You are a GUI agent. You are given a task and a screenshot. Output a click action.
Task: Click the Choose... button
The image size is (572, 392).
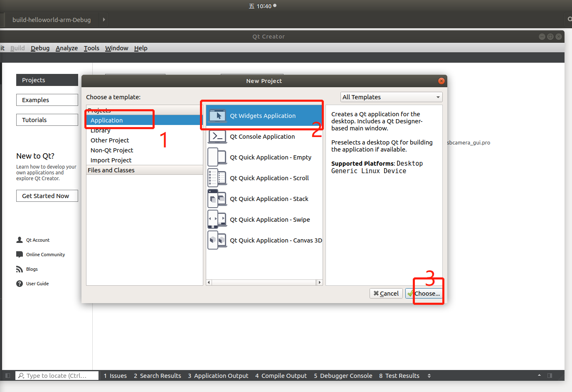click(424, 294)
